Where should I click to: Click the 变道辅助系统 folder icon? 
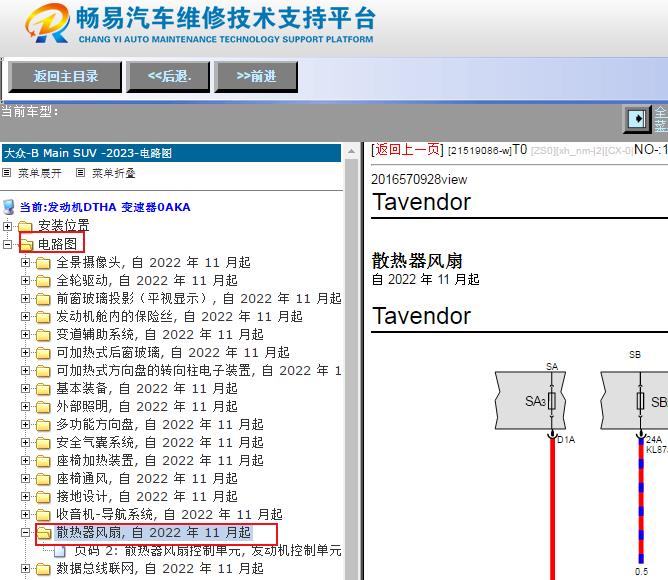point(43,335)
